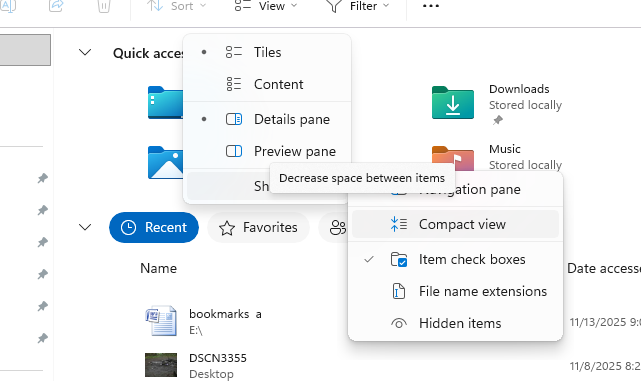Click the Details pane icon
This screenshot has width=641, height=381.
coord(234,119)
